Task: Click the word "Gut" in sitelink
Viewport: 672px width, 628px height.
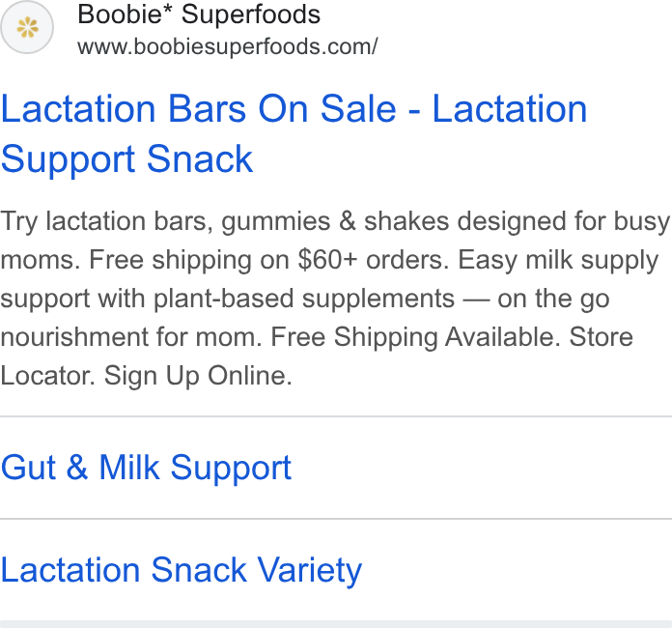Action: (28, 468)
